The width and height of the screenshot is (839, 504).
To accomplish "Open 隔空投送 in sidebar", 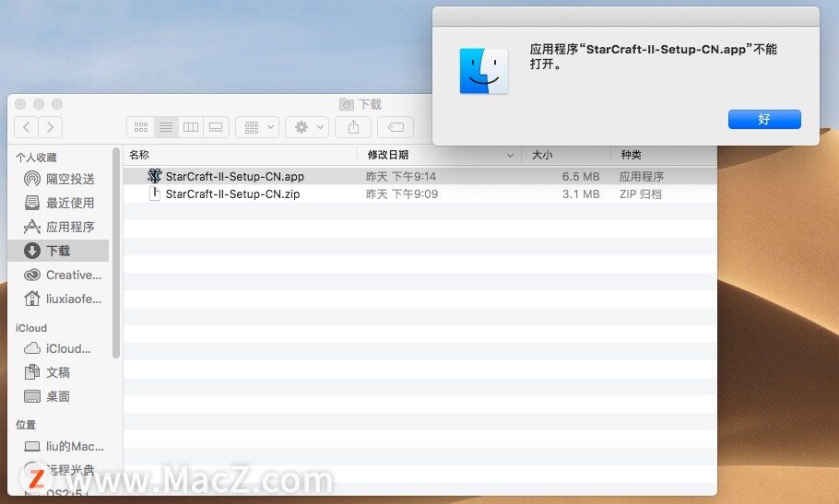I will pyautogui.click(x=60, y=179).
